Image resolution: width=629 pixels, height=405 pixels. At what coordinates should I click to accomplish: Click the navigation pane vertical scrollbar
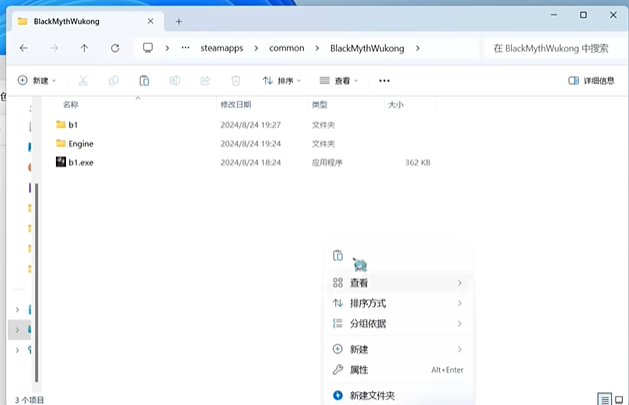(37, 283)
